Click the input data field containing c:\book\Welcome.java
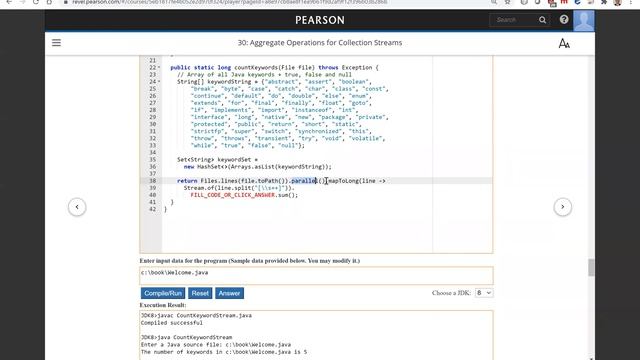640x360 pixels. point(316,275)
